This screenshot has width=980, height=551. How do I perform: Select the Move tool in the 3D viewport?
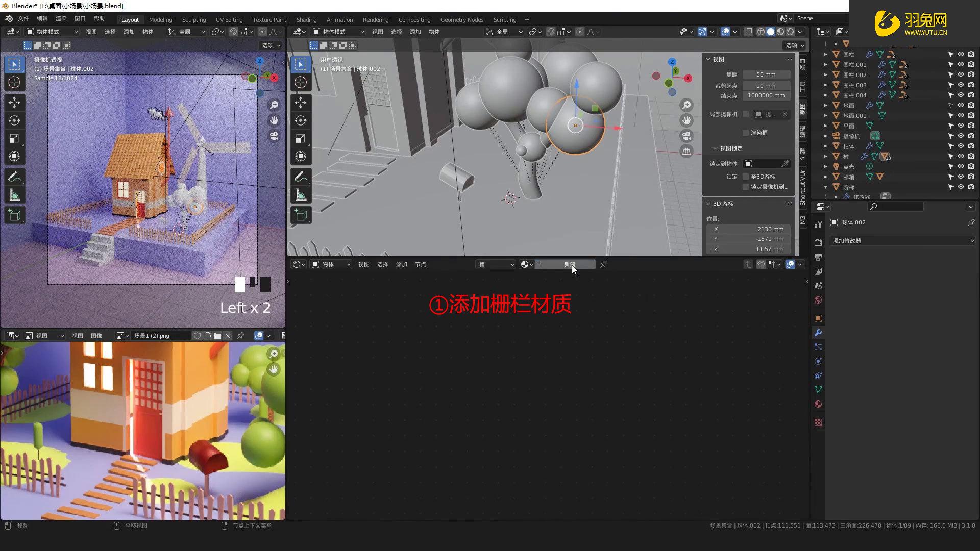(301, 103)
